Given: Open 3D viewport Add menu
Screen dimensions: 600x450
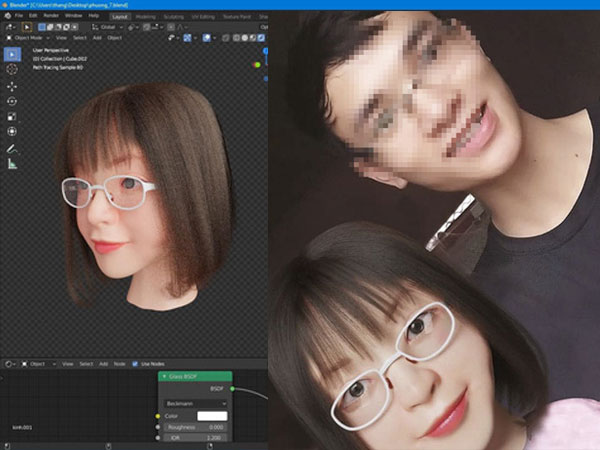Looking at the screenshot, I should pos(97,38).
